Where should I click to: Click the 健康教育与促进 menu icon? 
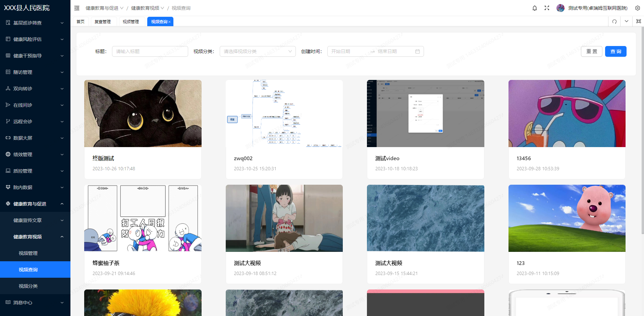click(8, 204)
